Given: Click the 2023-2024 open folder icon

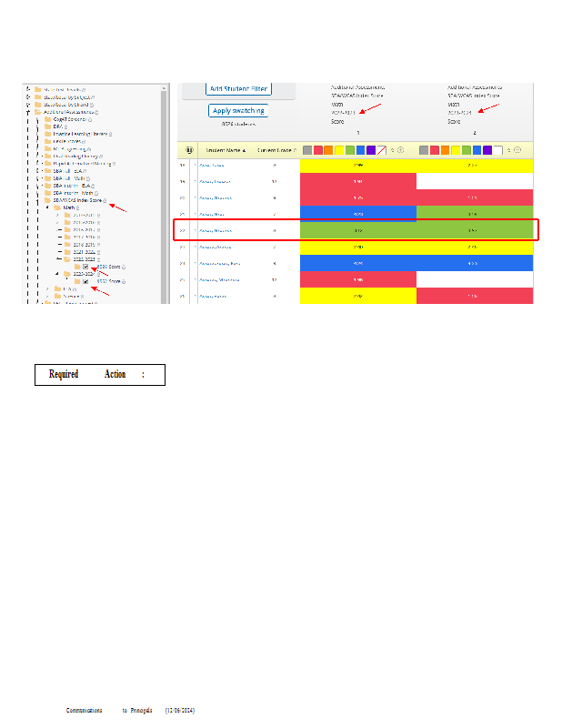Looking at the screenshot, I should (66, 274).
